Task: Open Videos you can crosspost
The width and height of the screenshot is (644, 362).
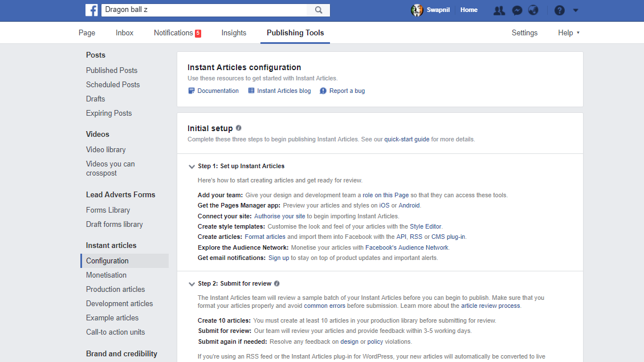Action: point(110,169)
